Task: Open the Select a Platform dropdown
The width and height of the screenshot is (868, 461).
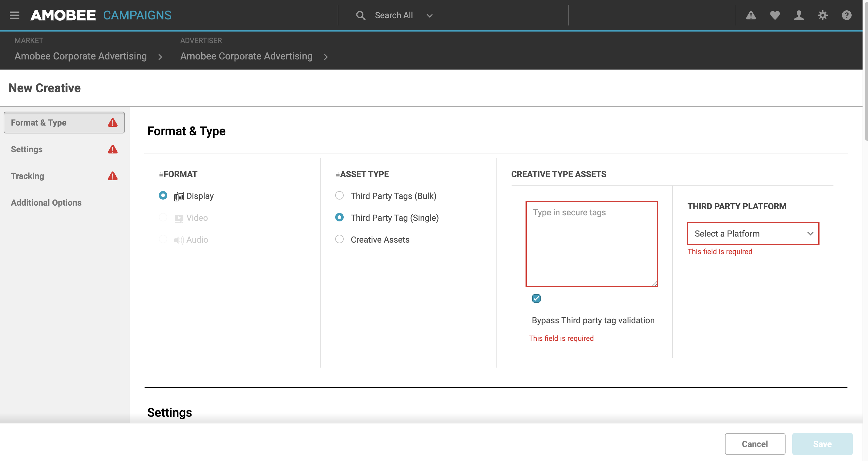Action: coord(753,233)
